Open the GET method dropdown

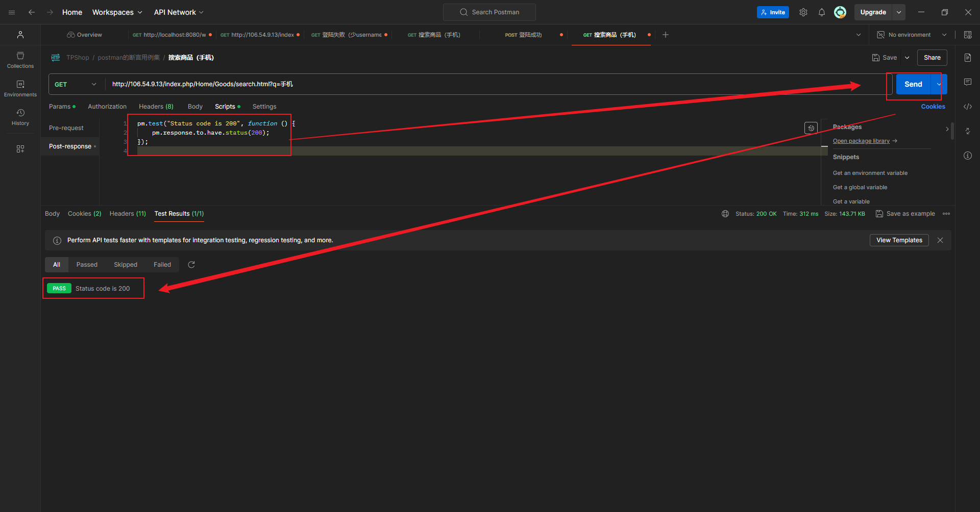[76, 85]
